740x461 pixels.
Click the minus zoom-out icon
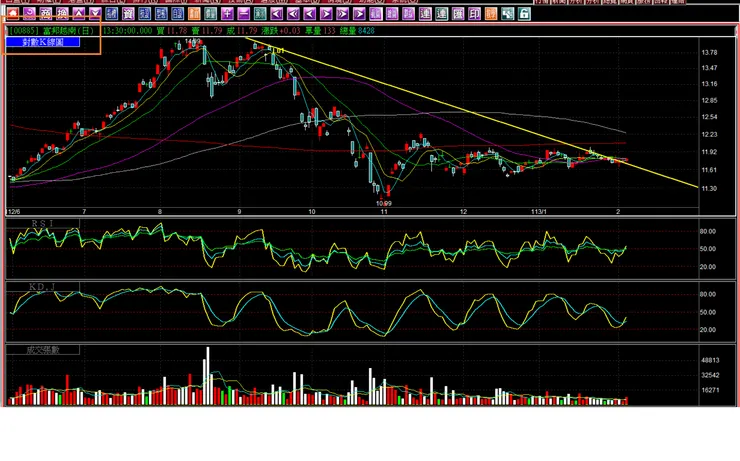click(x=244, y=14)
